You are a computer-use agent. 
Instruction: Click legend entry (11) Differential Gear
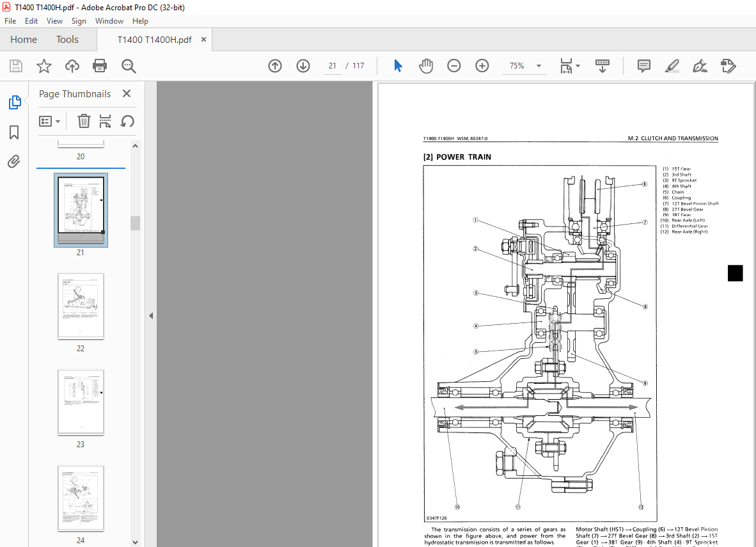pos(684,226)
